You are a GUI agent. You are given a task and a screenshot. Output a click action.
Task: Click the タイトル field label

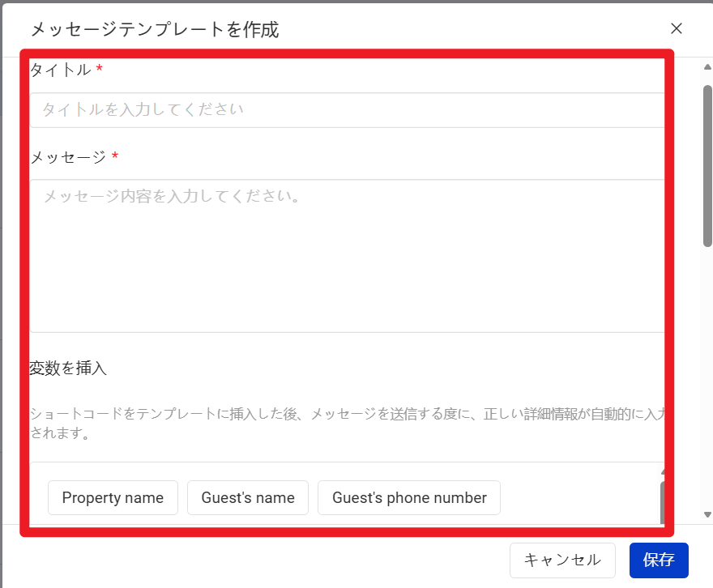61,70
